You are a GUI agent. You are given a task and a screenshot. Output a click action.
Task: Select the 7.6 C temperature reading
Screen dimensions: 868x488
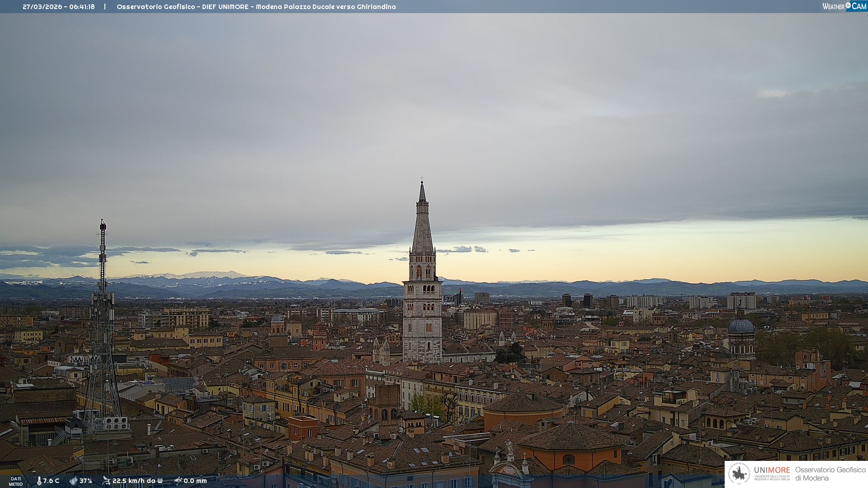(x=51, y=481)
